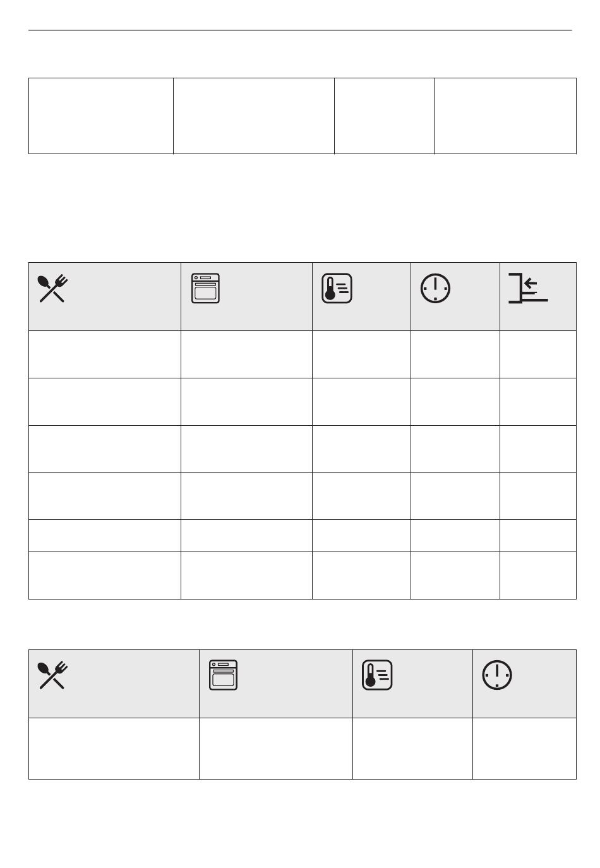Select the blank cell directly under the bottom table's clock icon
600x868 pixels.
tap(524, 749)
